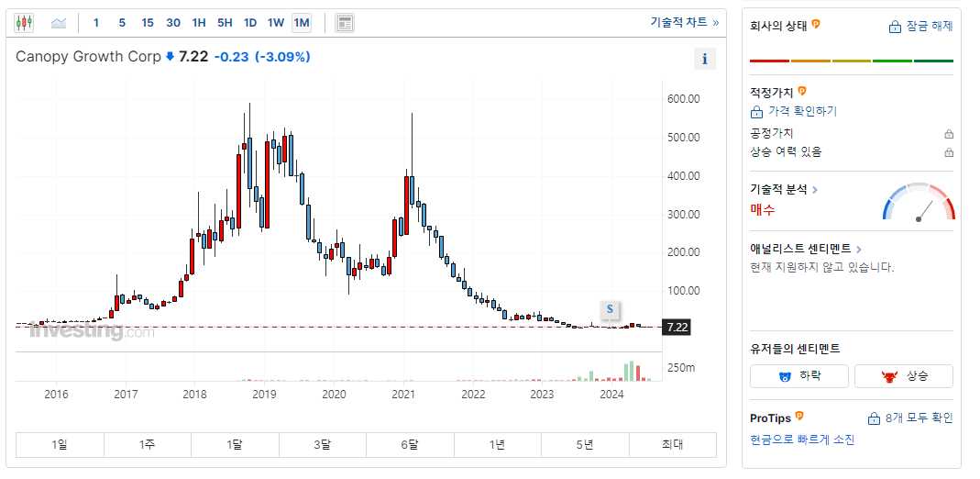980x479 pixels.
Task: Select the 3달 range tab
Action: [323, 445]
